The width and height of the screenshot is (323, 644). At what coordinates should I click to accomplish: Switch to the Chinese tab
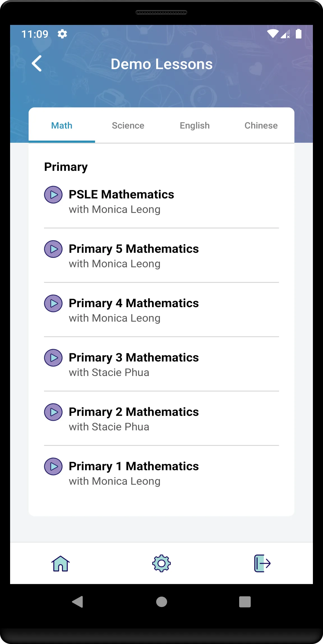261,125
